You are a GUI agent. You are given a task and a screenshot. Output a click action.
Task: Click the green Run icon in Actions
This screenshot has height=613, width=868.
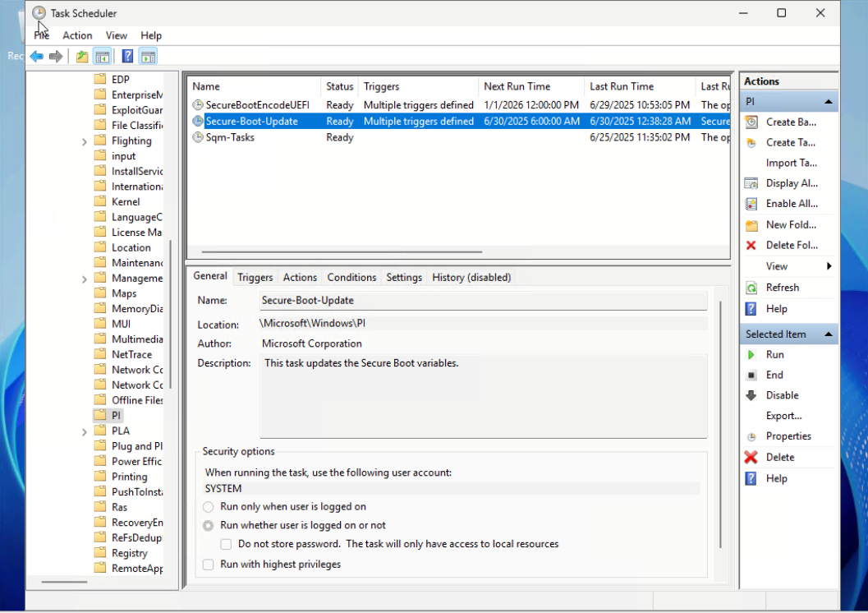(x=751, y=355)
